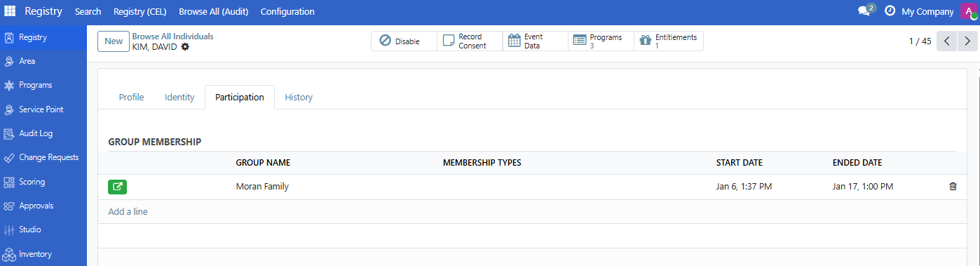The image size is (980, 266).
Task: Open the apps grid menu icon
Action: click(x=11, y=11)
